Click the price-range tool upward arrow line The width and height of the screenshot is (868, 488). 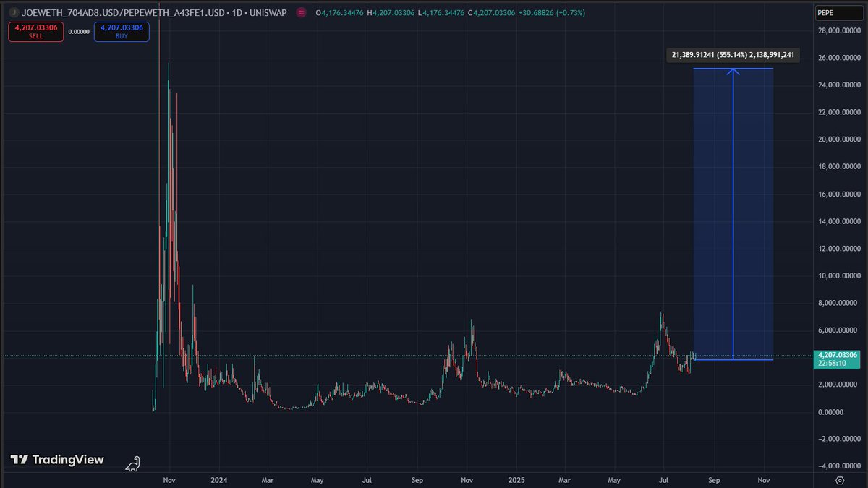(733, 214)
